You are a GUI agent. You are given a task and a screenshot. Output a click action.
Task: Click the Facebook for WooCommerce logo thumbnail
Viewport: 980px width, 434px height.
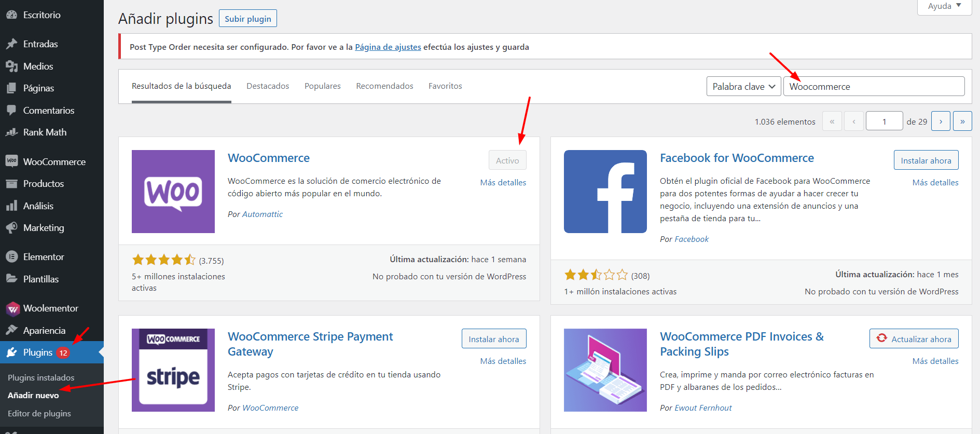[x=605, y=192]
